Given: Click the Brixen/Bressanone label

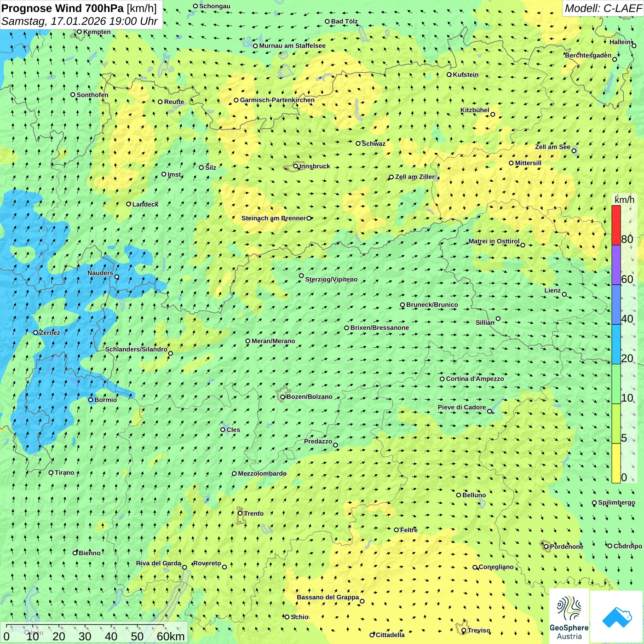Looking at the screenshot, I should coord(379,328).
